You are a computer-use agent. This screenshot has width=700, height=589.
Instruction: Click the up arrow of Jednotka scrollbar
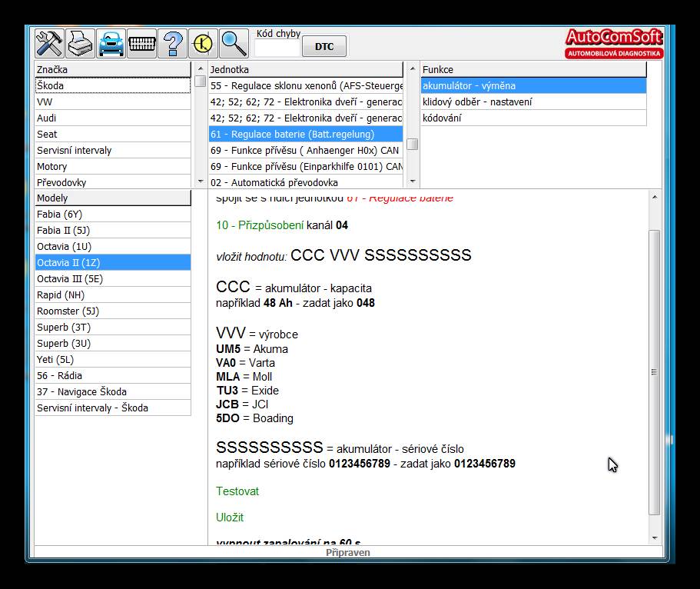[x=413, y=68]
